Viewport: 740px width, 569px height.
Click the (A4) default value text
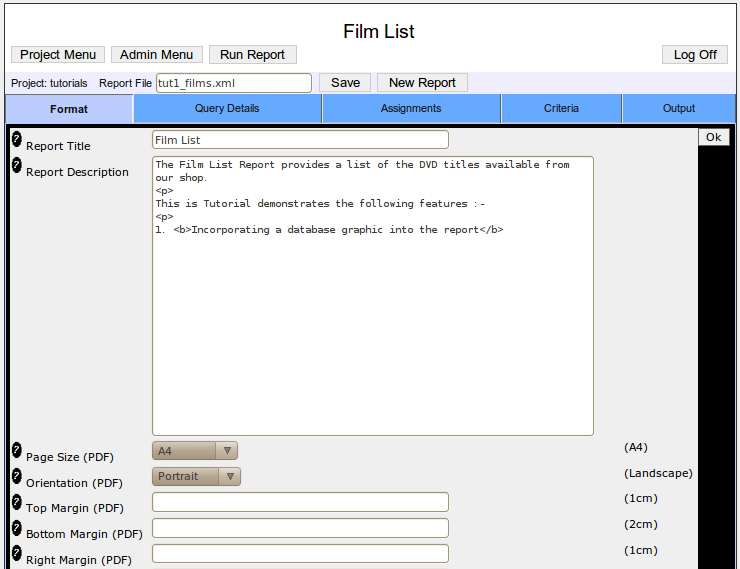tap(636, 447)
